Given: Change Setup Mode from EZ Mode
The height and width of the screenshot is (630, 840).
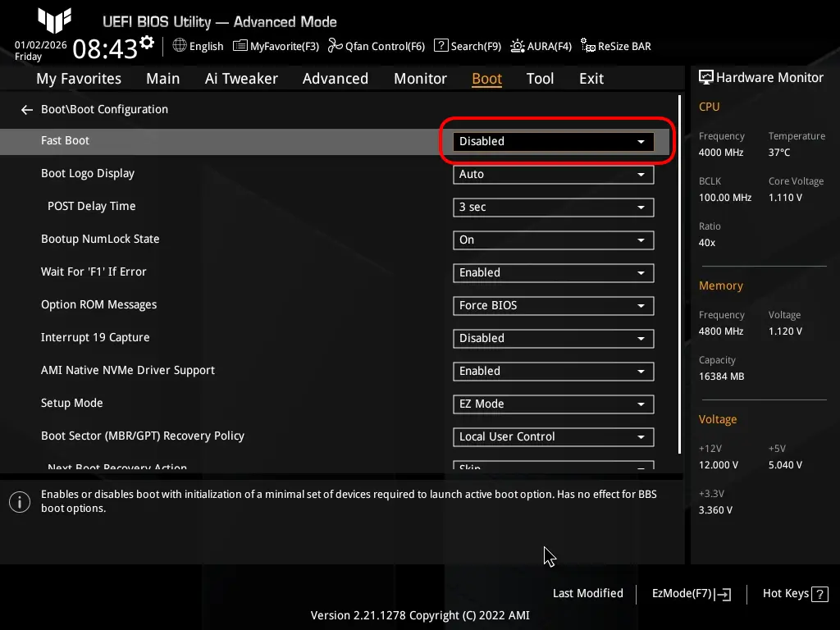Looking at the screenshot, I should (x=553, y=404).
